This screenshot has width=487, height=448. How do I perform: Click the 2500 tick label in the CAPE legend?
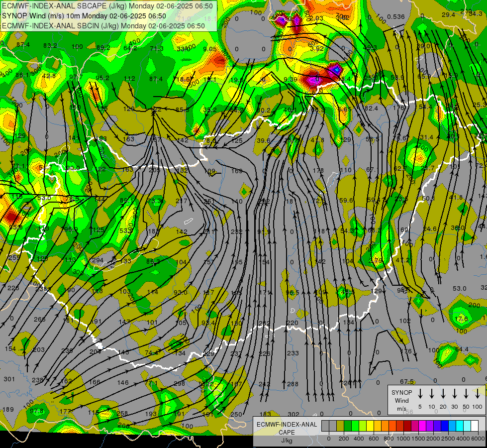click(448, 439)
